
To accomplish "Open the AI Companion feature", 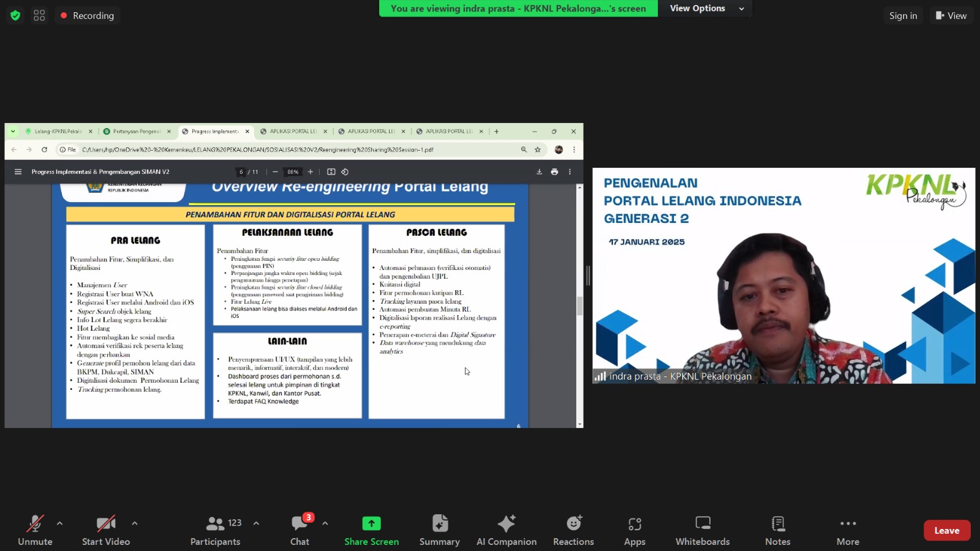I will [507, 530].
